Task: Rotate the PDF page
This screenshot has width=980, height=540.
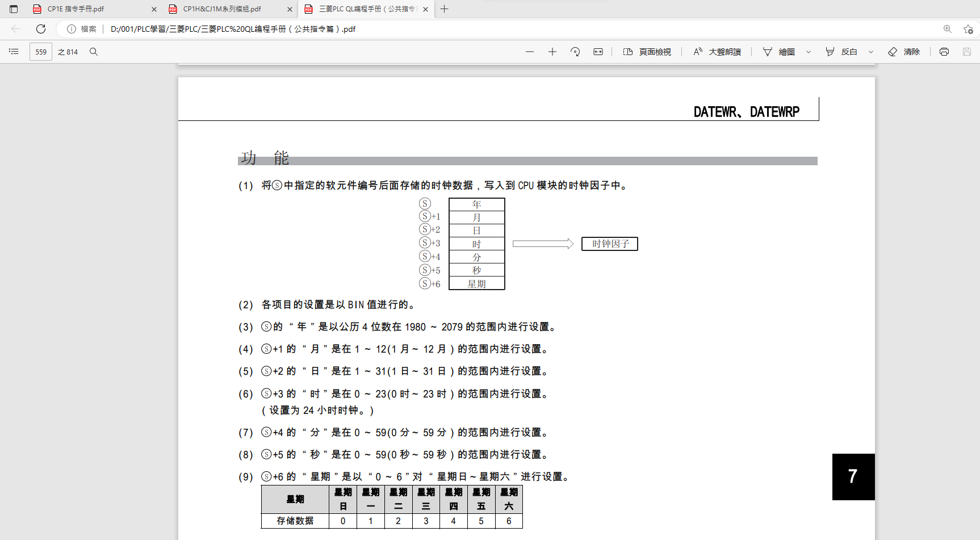Action: (x=575, y=52)
